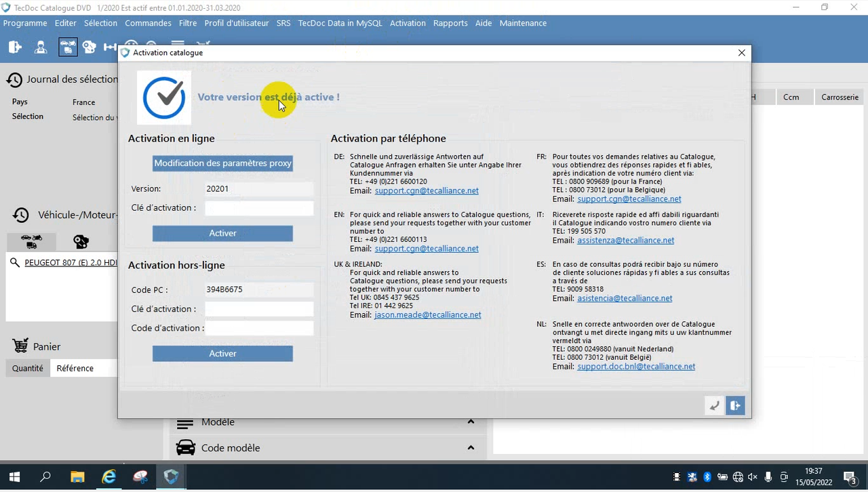The height and width of the screenshot is (492, 868).
Task: Click the online Clé d'activation field
Action: [259, 208]
